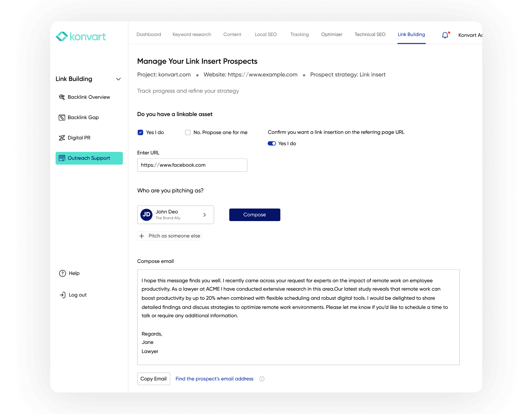Image resolution: width=532 pixels, height=414 pixels.
Task: Expand John Deo persona details arrow
Action: [204, 215]
